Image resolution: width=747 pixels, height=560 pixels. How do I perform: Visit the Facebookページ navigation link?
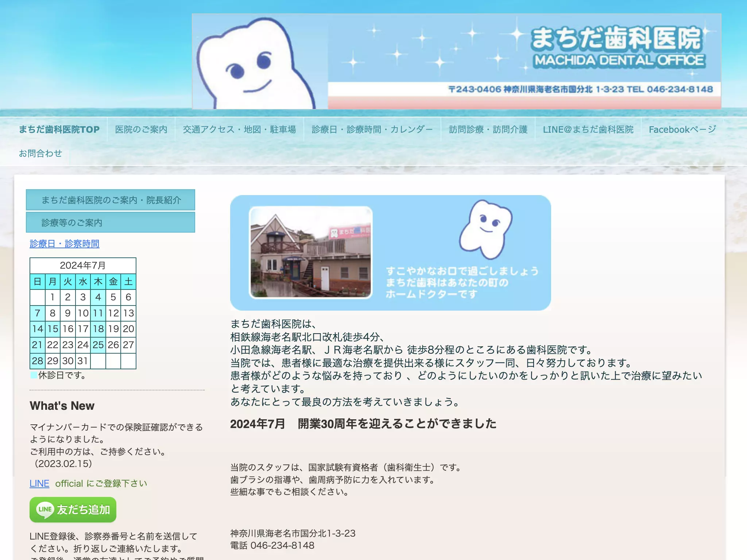pyautogui.click(x=682, y=129)
